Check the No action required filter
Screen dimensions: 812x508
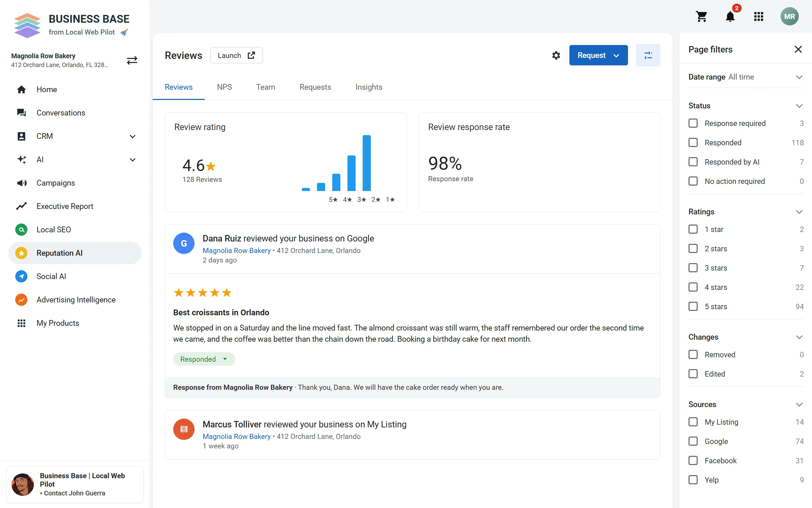pyautogui.click(x=693, y=181)
